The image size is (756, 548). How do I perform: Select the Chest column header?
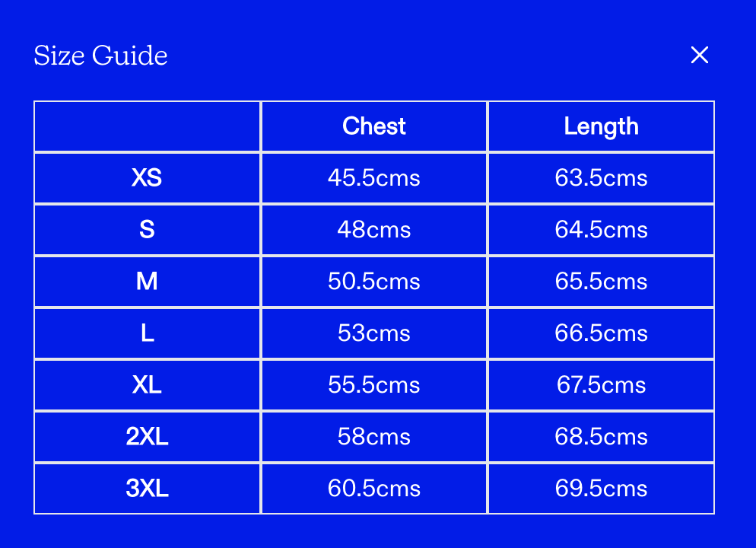[374, 126]
